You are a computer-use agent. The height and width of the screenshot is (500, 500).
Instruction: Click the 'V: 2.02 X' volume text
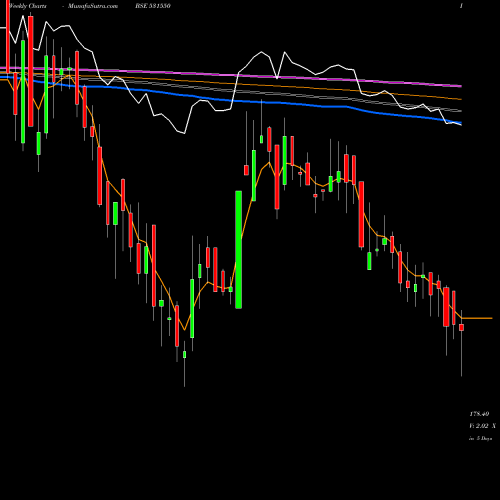[x=482, y=426]
